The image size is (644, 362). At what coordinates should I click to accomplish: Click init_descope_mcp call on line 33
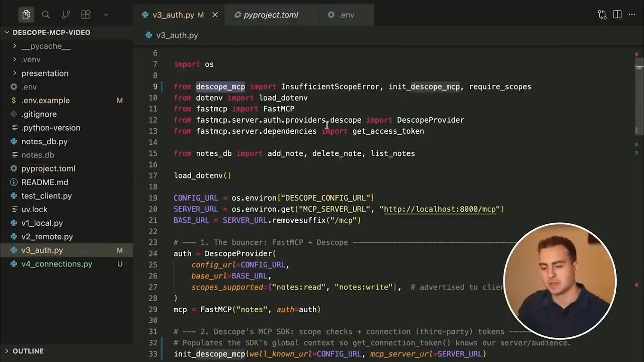click(x=209, y=354)
